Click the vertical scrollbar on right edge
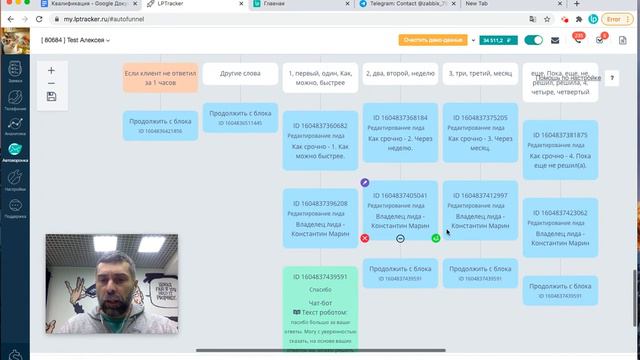The height and width of the screenshot is (360, 640). (x=636, y=298)
